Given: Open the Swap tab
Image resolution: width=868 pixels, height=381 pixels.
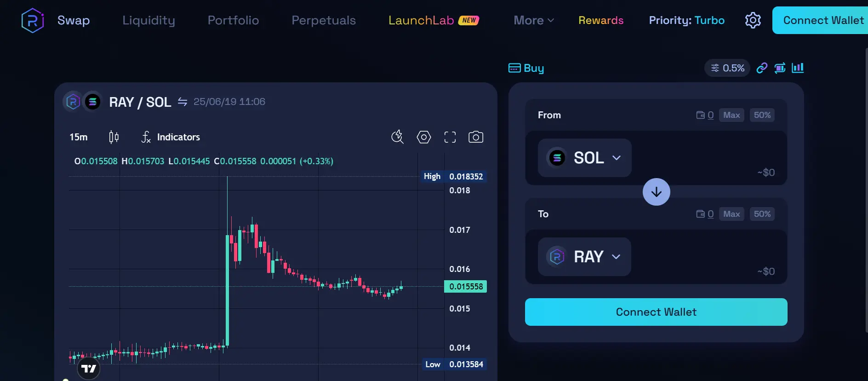Looking at the screenshot, I should [x=74, y=20].
